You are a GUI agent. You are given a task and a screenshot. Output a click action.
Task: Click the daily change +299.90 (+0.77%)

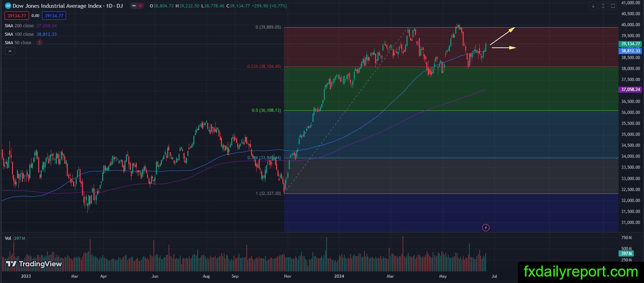(x=269, y=6)
